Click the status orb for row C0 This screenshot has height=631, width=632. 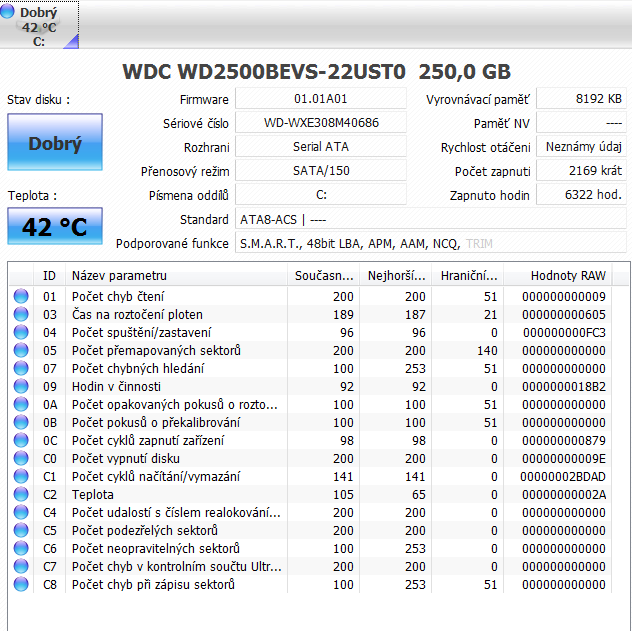point(21,458)
